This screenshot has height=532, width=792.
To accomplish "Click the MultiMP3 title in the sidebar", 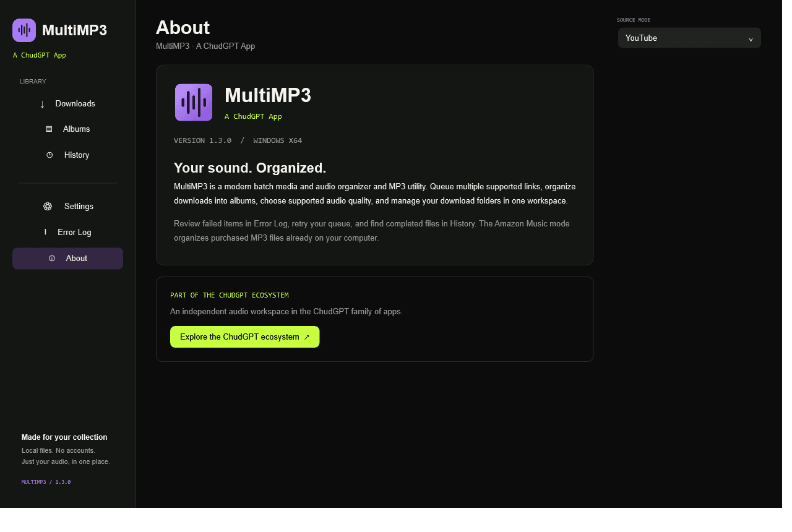I will pos(75,30).
